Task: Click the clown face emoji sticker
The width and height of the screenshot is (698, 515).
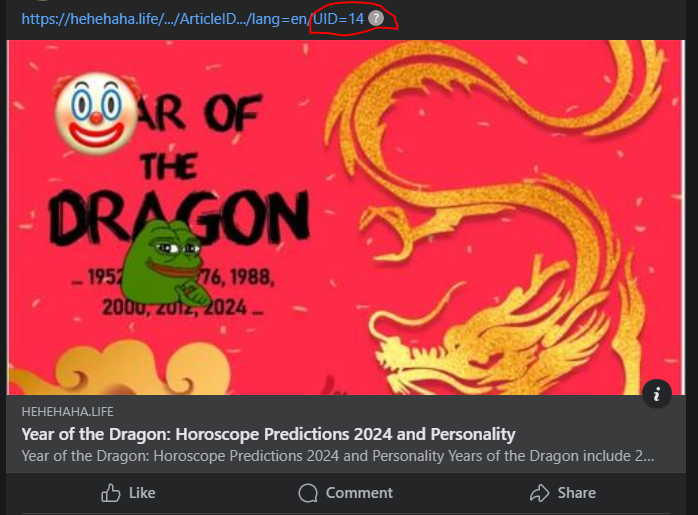Action: click(x=96, y=113)
